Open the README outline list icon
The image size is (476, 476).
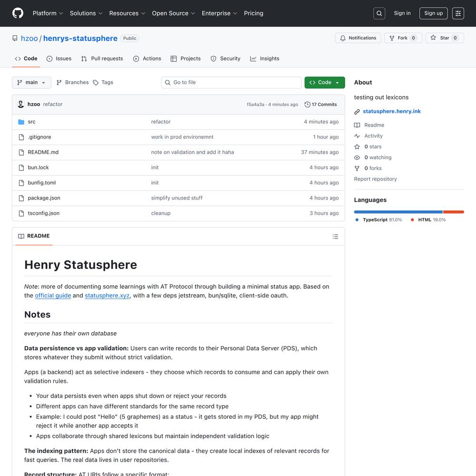pyautogui.click(x=335, y=237)
